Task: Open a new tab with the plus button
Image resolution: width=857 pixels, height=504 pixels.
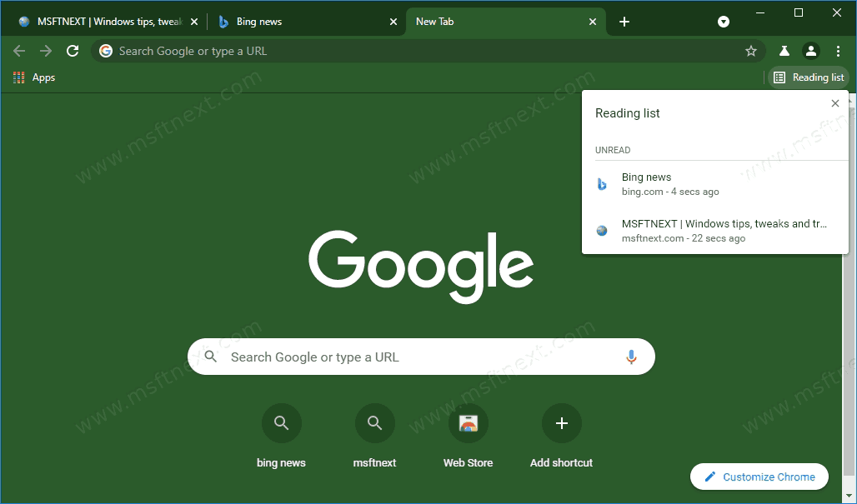Action: 624,22
